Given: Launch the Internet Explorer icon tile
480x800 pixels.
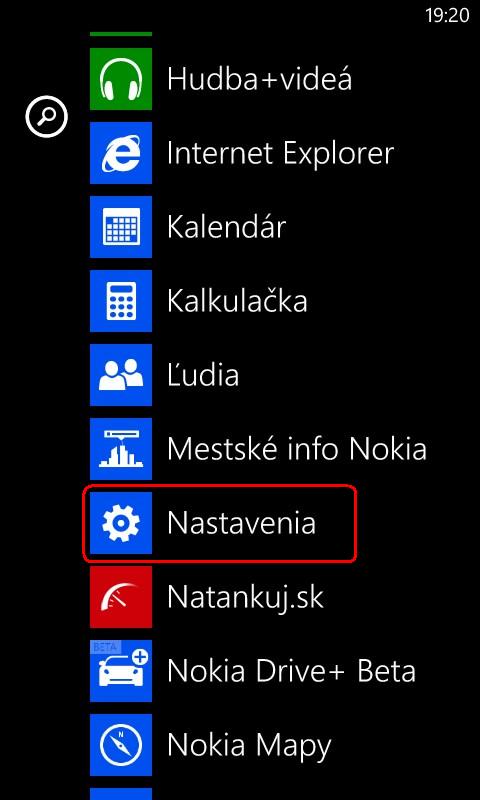Looking at the screenshot, I should pyautogui.click(x=121, y=153).
